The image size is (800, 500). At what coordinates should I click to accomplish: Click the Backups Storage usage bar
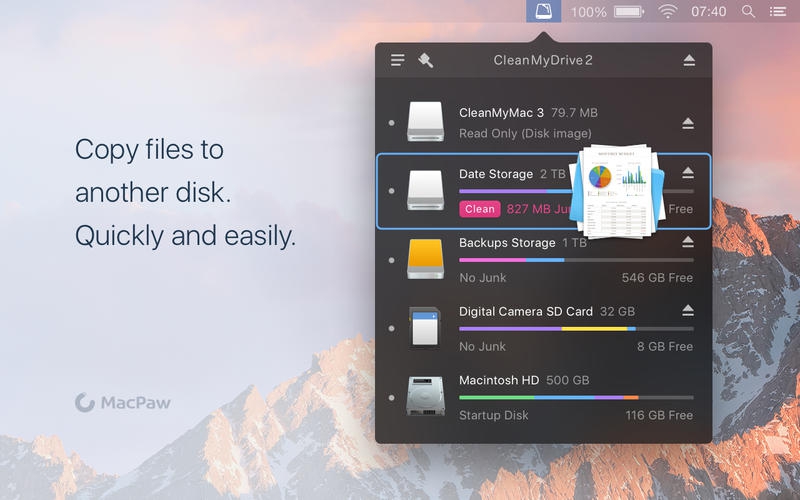(577, 260)
